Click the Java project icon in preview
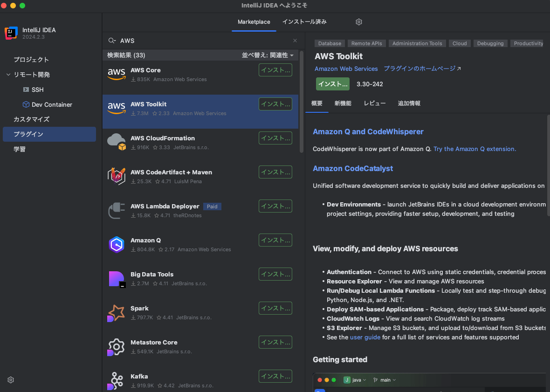The width and height of the screenshot is (550, 392). [x=347, y=380]
